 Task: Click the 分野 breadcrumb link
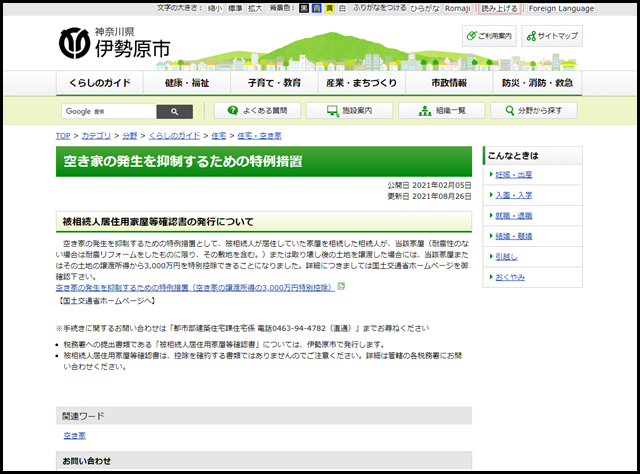(130, 136)
